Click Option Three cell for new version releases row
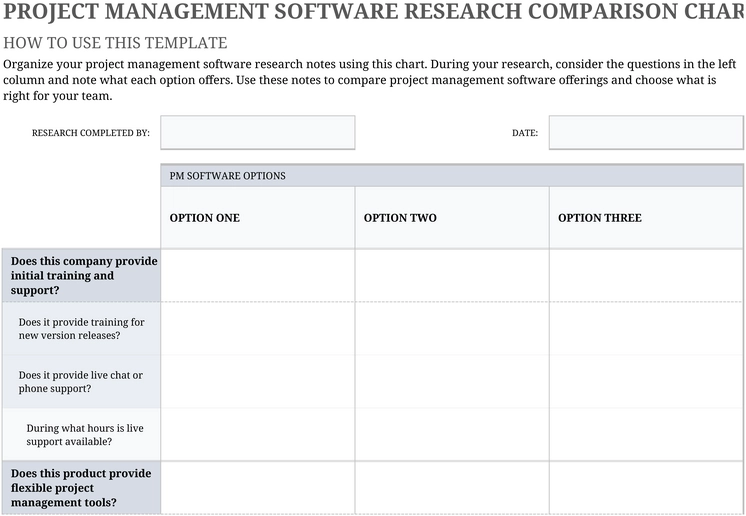The image size is (746, 516). coord(646,329)
